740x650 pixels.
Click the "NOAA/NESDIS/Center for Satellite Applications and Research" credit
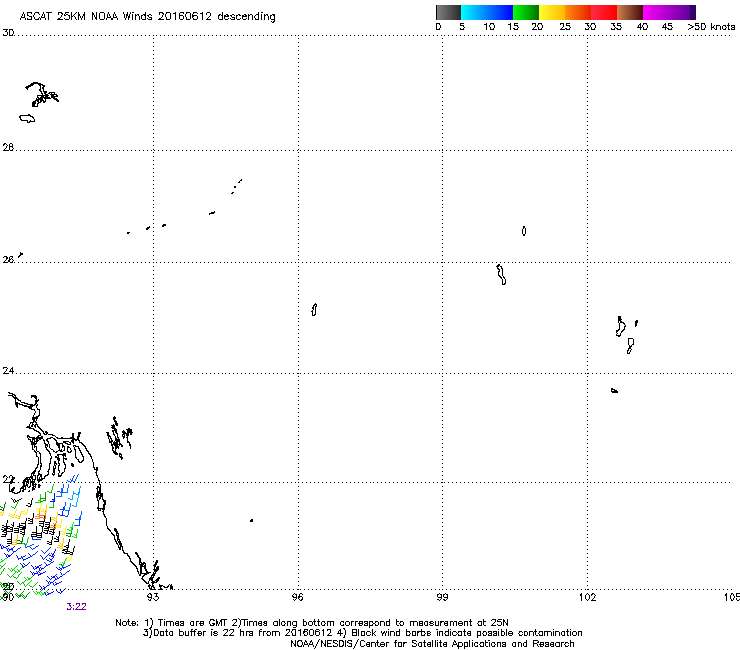point(432,644)
